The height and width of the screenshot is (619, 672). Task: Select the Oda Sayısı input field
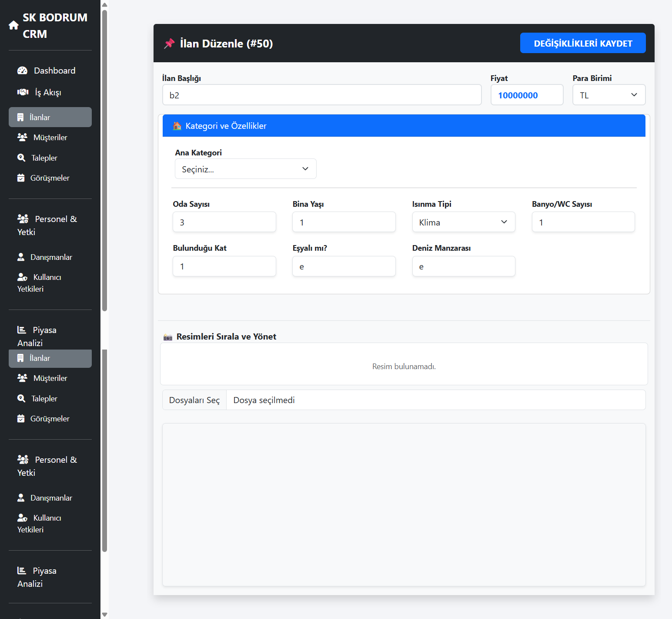pyautogui.click(x=224, y=222)
